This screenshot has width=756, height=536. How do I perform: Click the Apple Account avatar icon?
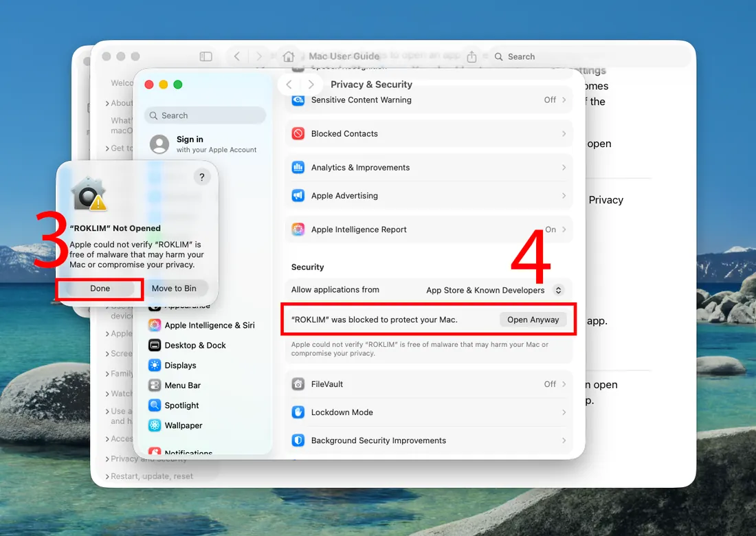[159, 144]
